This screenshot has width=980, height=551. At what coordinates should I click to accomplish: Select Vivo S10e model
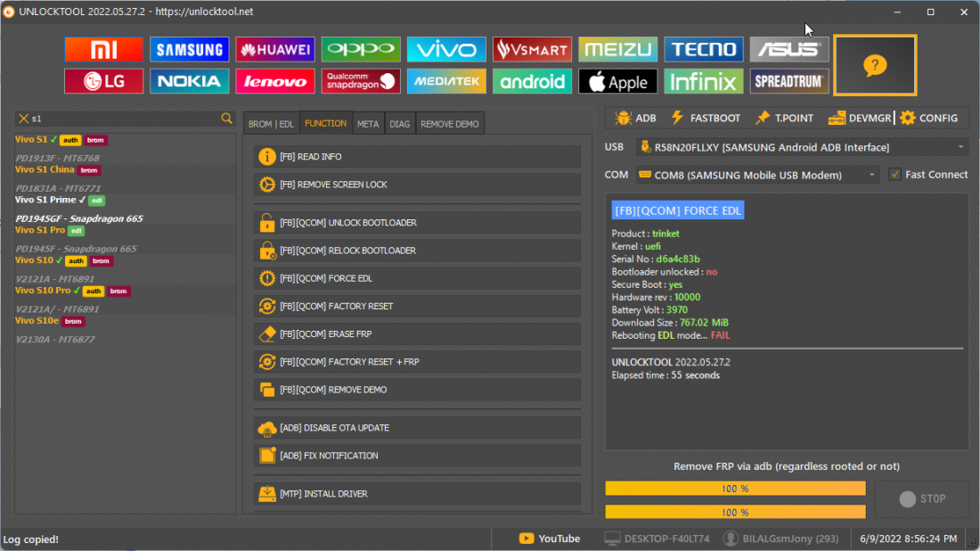[x=37, y=320]
